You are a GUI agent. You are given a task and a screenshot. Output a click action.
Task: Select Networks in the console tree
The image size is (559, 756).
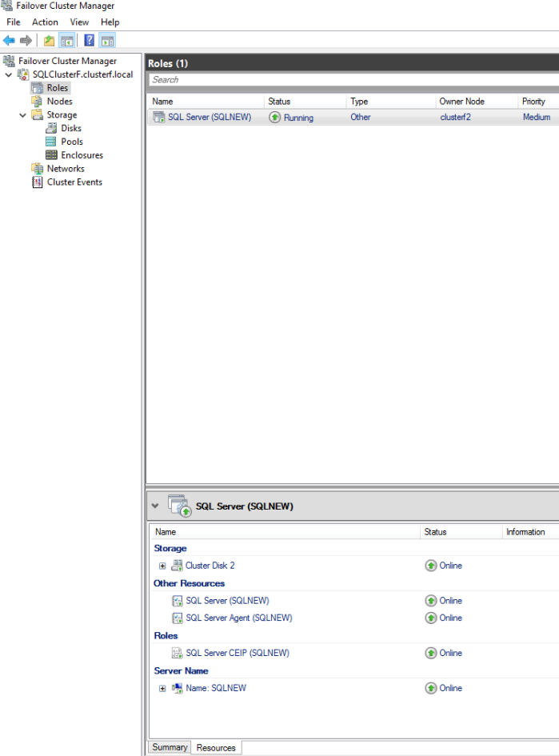pyautogui.click(x=66, y=169)
